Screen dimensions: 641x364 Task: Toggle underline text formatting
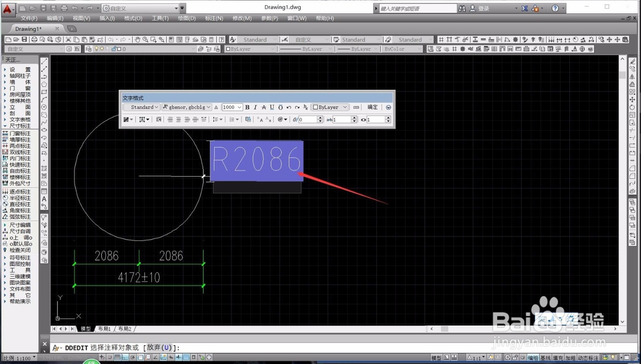coord(272,107)
